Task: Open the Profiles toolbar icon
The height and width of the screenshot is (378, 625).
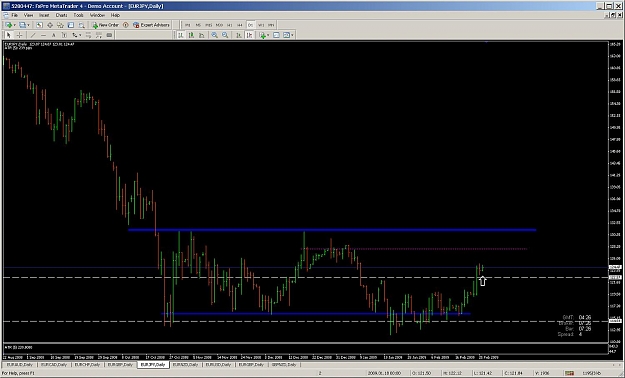Action: (22, 25)
